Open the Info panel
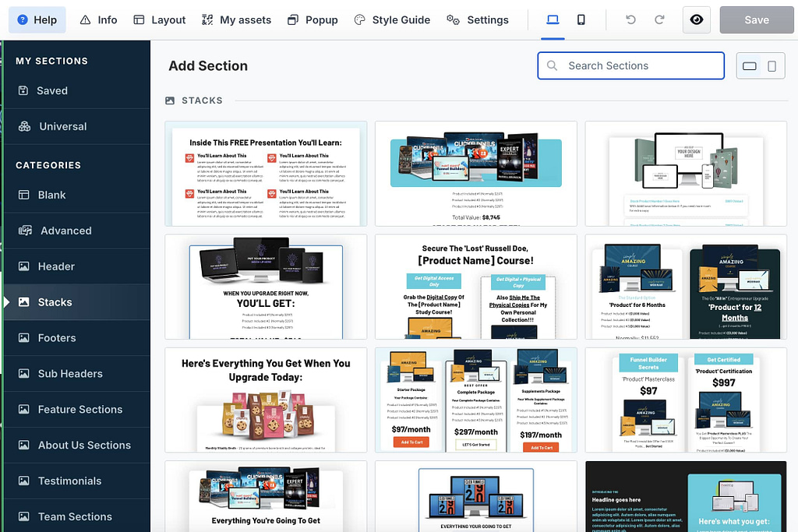The image size is (798, 532). 99,19
